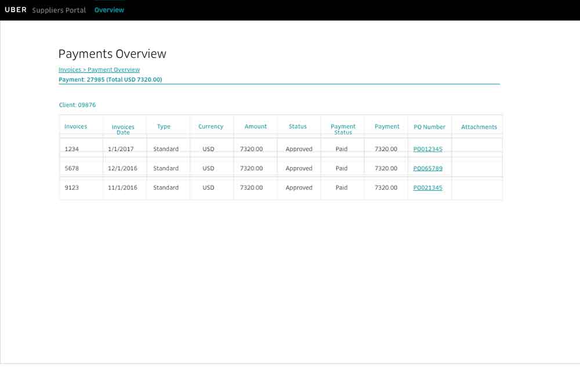Click the date 11/1/2016
580x392 pixels.
(122, 187)
